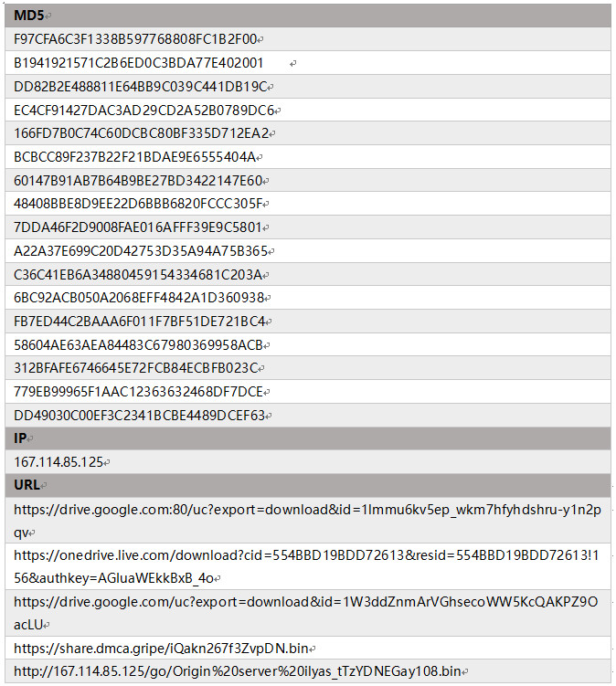Click the MD5 hash beginning B1941921

coord(139,63)
